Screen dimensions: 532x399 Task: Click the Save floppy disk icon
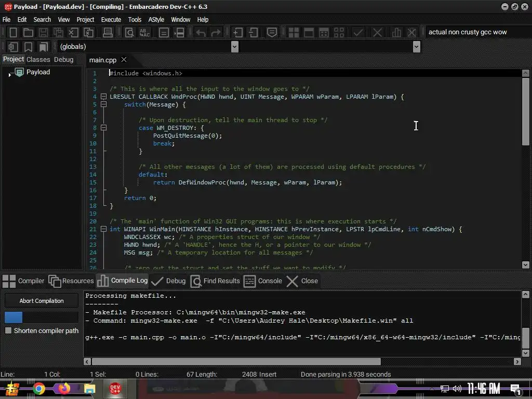coord(43,32)
